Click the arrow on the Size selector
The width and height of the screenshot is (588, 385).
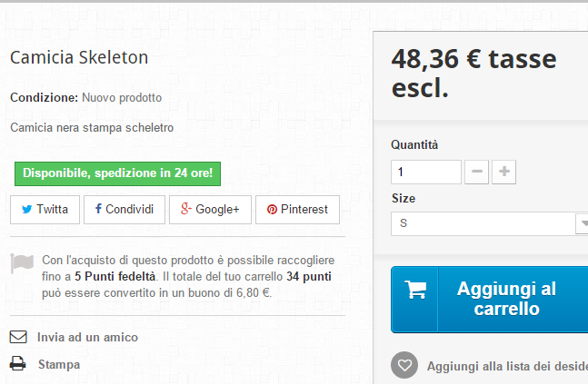[583, 224]
